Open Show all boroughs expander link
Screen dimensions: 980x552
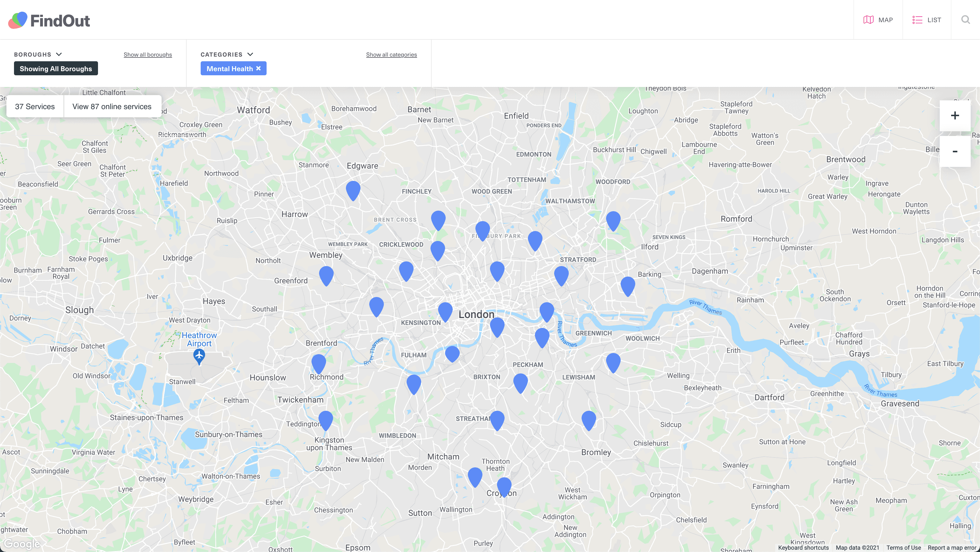pos(147,55)
